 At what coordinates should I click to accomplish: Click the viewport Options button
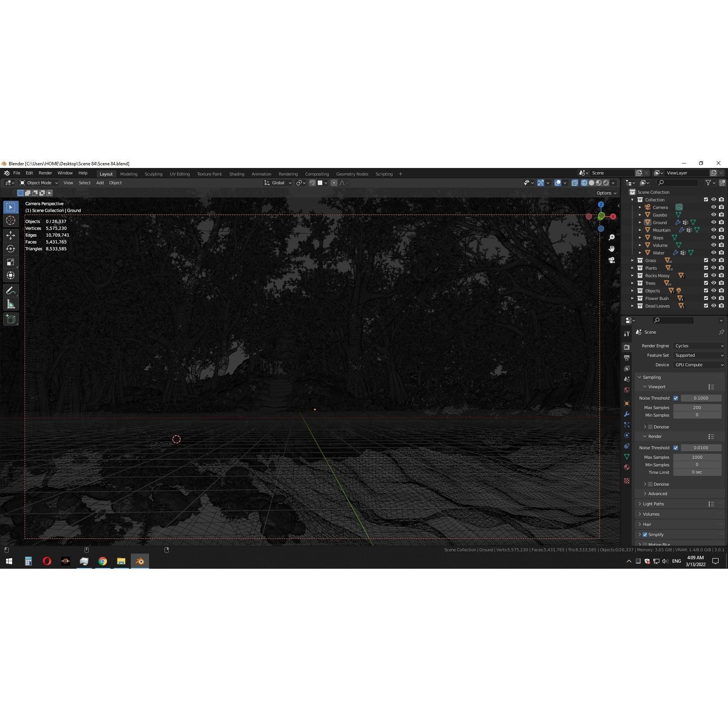(x=606, y=193)
